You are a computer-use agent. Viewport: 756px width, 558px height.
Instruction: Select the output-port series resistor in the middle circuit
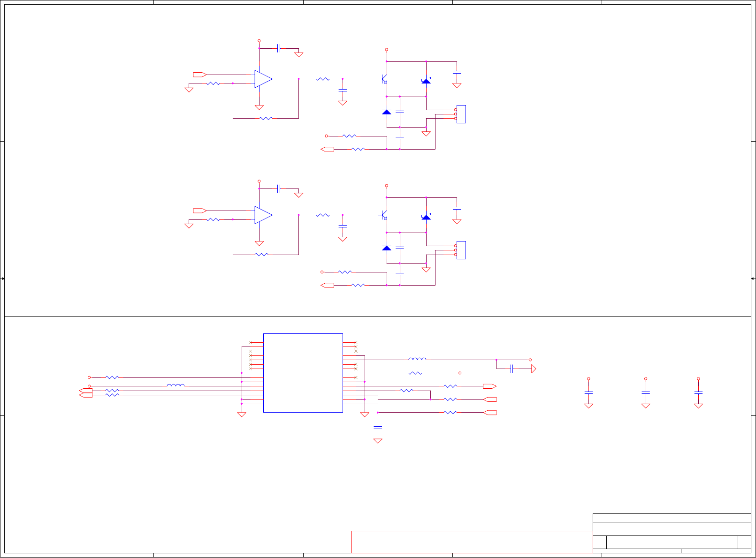point(358,285)
